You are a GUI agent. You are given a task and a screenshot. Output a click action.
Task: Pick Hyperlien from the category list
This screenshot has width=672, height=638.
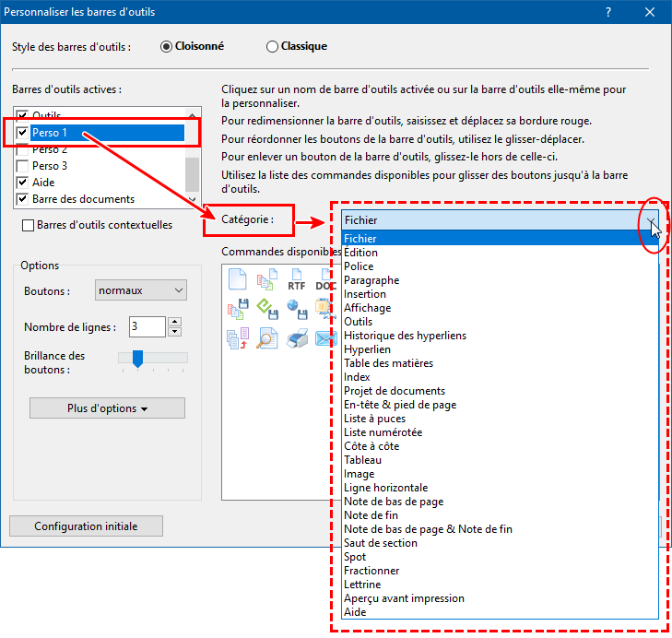pos(367,349)
